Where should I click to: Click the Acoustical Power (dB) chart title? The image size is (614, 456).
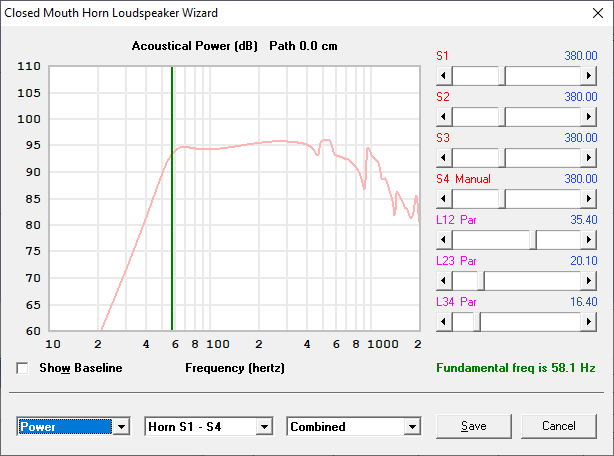coord(195,46)
